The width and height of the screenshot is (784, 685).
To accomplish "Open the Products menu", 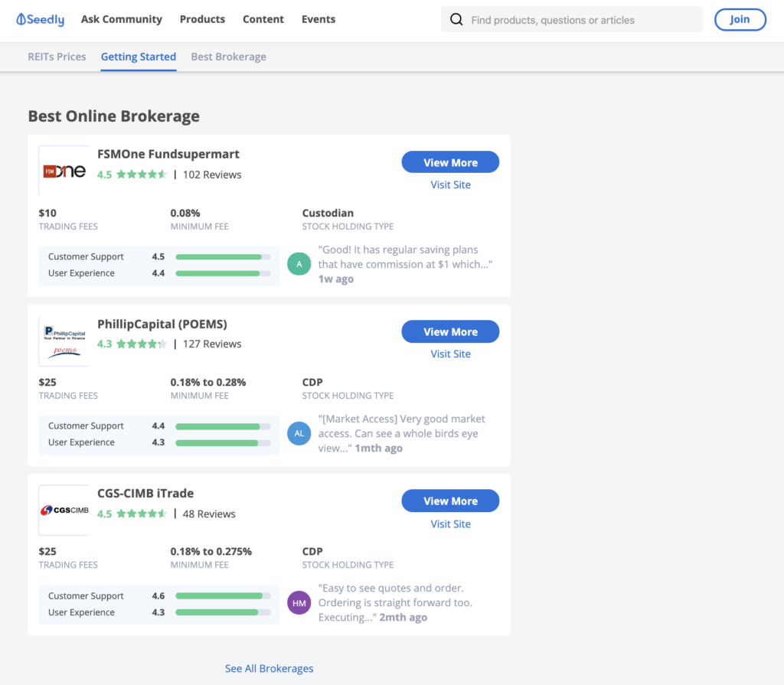I will [x=202, y=19].
